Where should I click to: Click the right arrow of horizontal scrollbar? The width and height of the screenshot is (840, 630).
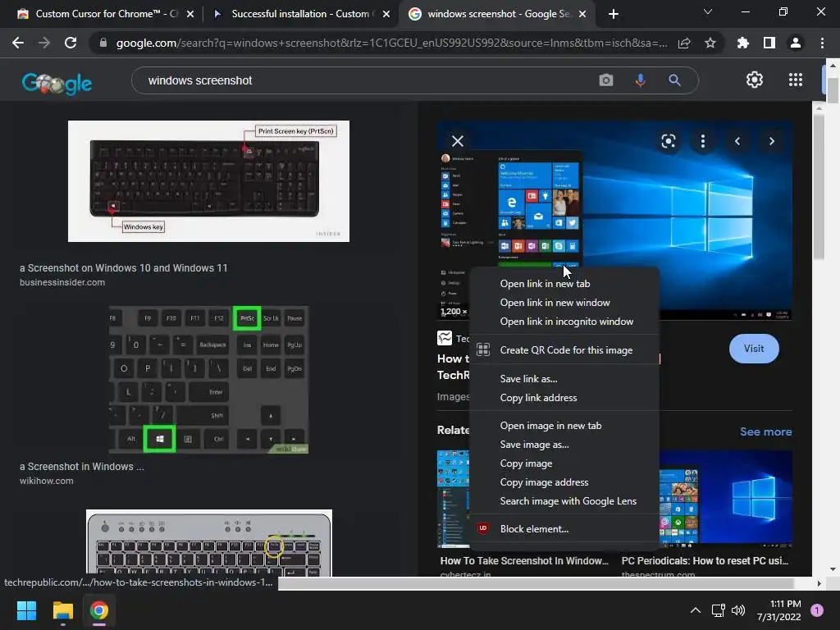click(819, 583)
